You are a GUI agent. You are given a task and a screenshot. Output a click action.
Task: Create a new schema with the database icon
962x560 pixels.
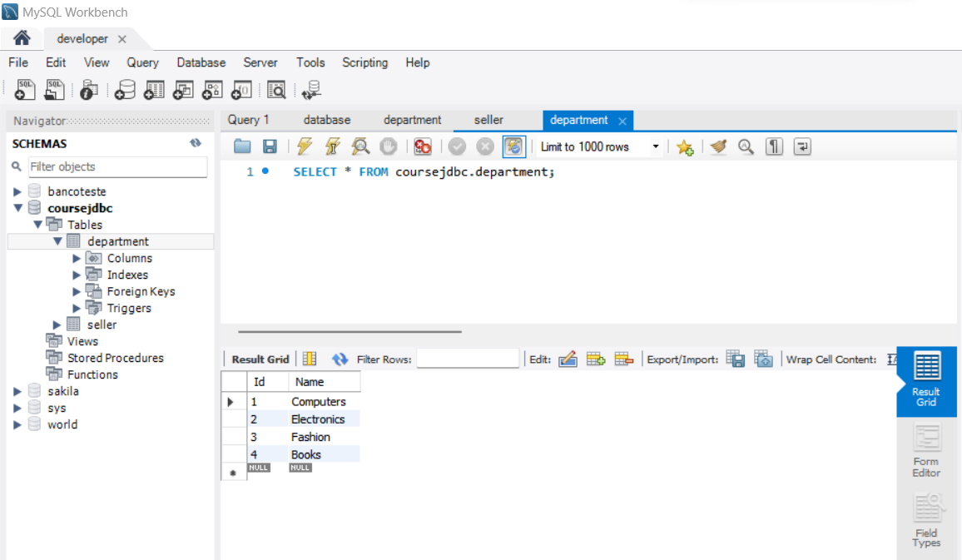[x=124, y=89]
